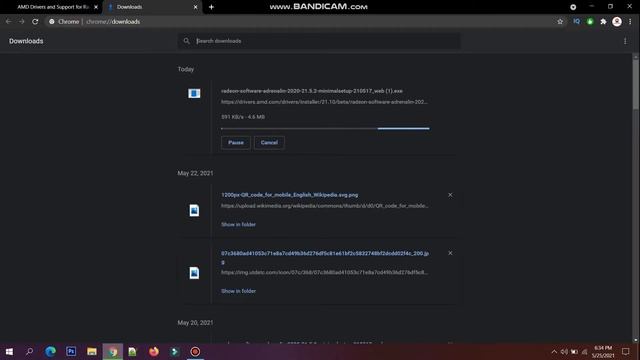The height and width of the screenshot is (360, 640).
Task: Open the Windows Start menu
Action: click(9, 351)
